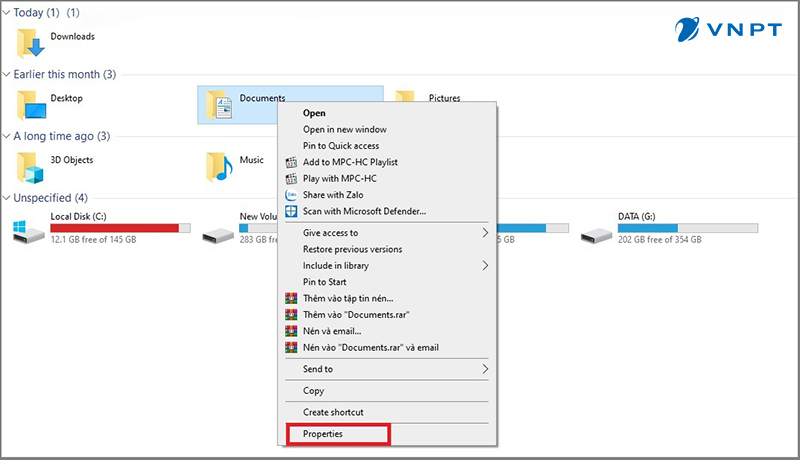
Task: Select the Local Disk (C:) drive icon
Action: click(28, 233)
